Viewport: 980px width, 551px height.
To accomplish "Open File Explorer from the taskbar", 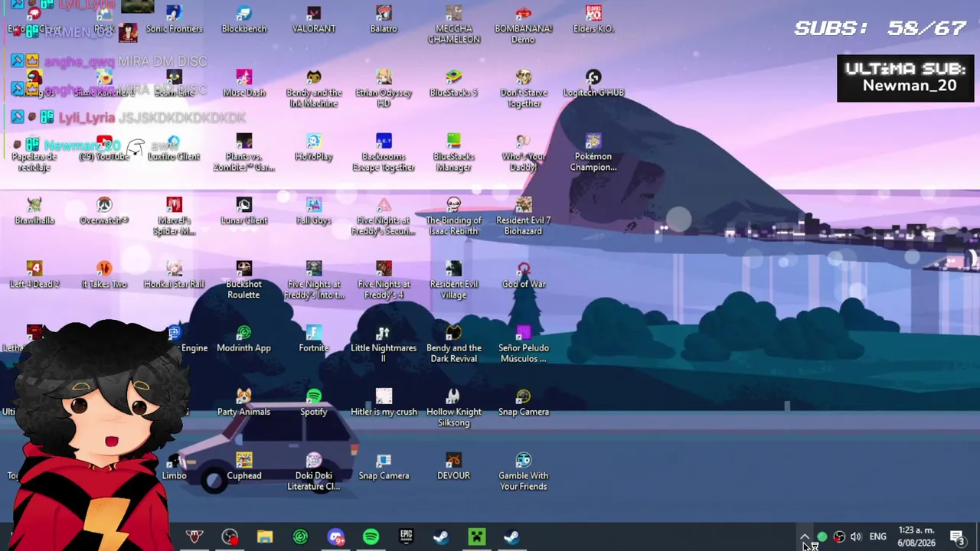I will point(265,537).
